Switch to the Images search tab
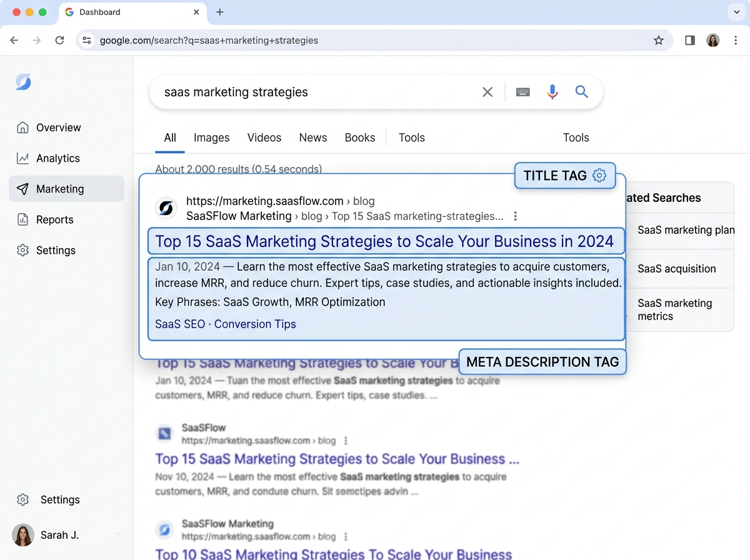The width and height of the screenshot is (750, 560). [211, 137]
